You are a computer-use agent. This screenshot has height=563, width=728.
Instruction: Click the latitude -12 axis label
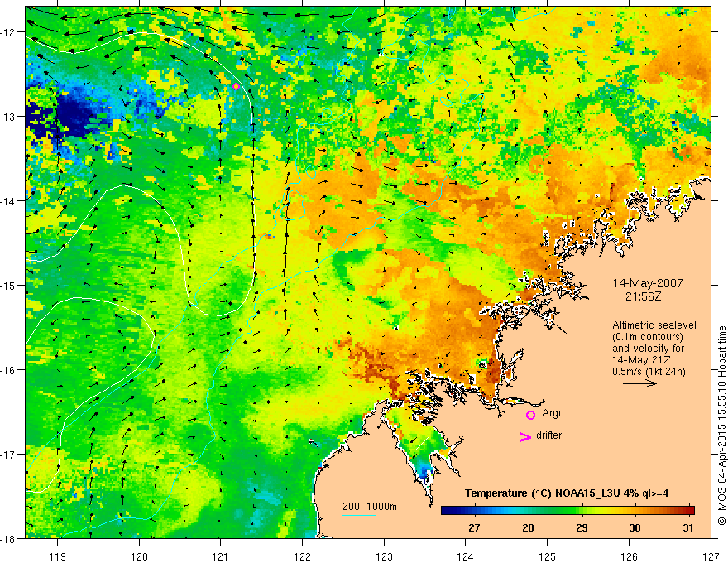[x=9, y=32]
